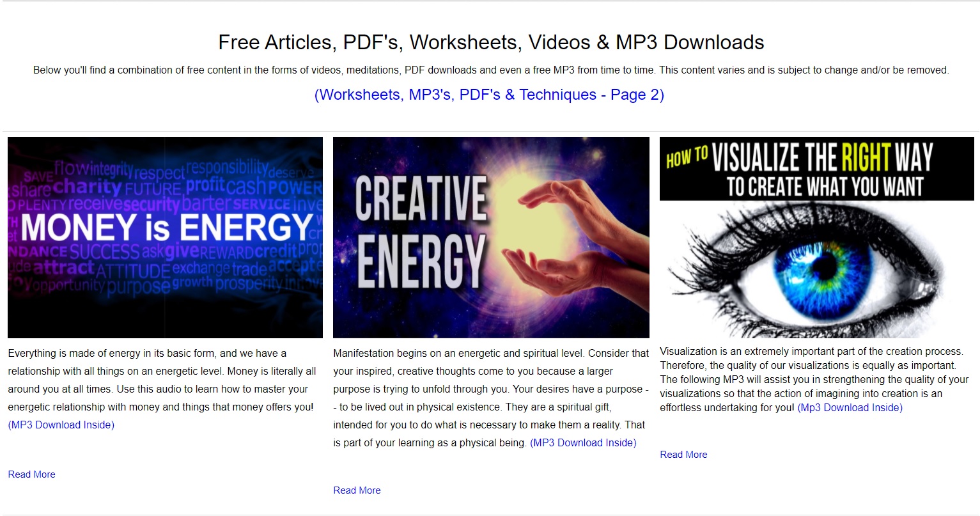980x516 pixels.
Task: Click Read More under visualization article
Action: (683, 455)
